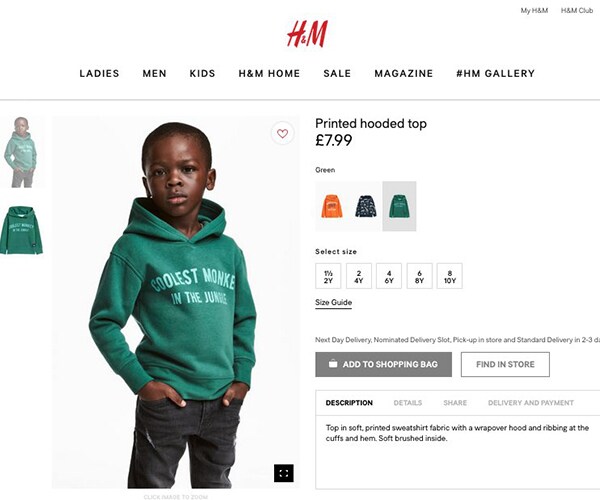The width and height of the screenshot is (600, 500).
Task: Click the heart favorite icon on product image
Action: pos(282,134)
